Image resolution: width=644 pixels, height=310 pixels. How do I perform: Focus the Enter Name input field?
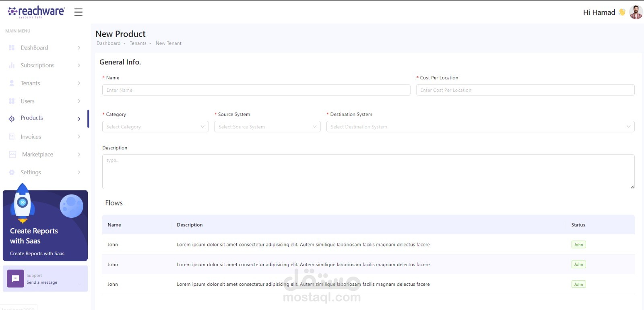pos(256,90)
